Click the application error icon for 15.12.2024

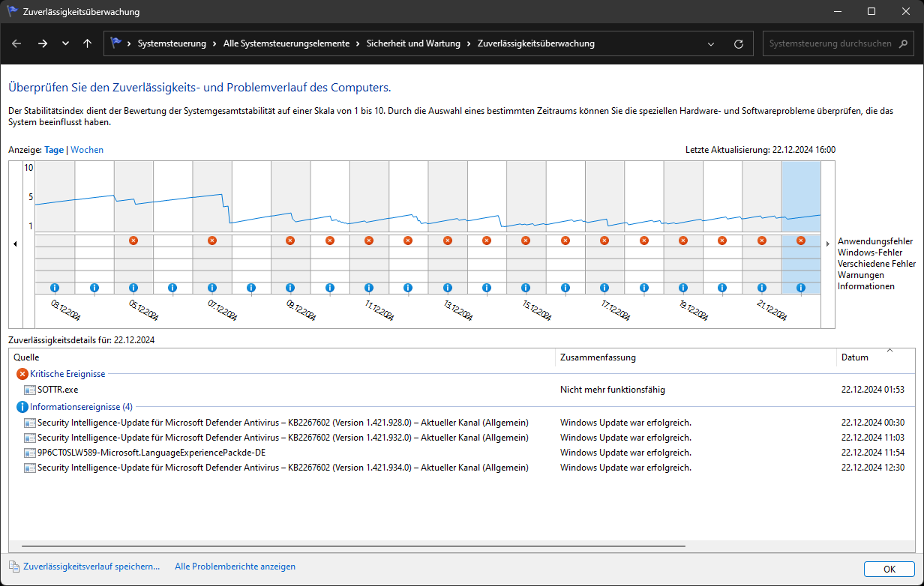(x=526, y=241)
